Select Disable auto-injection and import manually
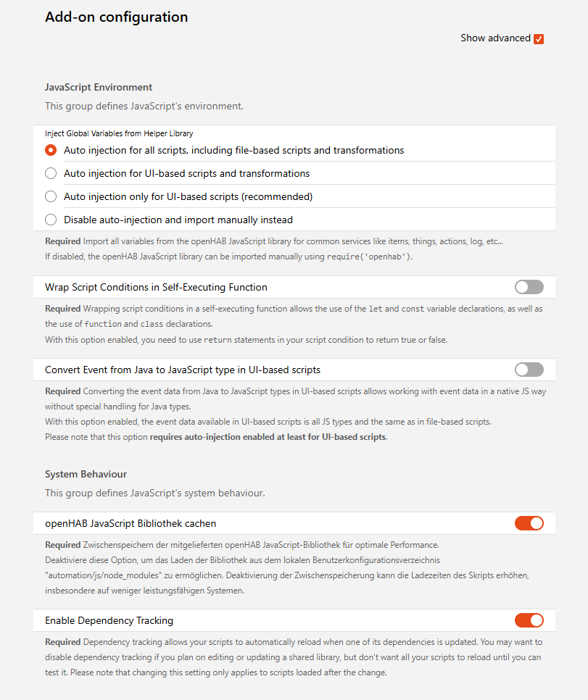 tap(51, 220)
